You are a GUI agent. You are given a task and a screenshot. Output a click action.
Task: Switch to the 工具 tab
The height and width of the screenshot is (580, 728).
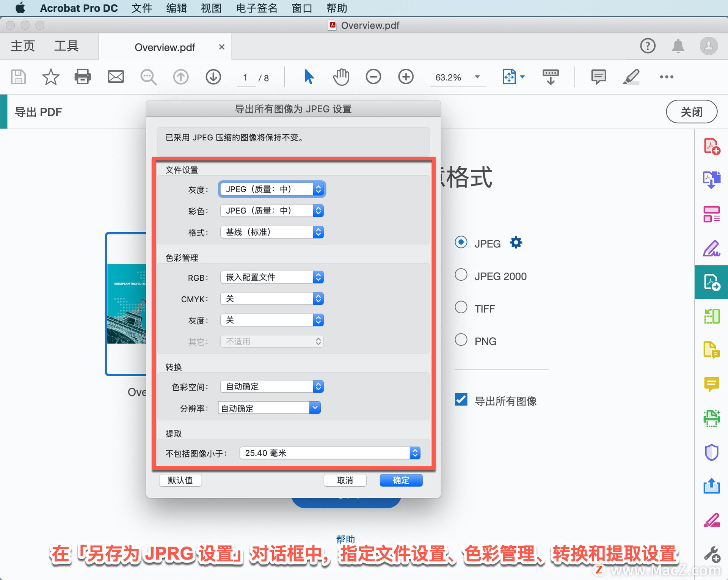pos(66,46)
